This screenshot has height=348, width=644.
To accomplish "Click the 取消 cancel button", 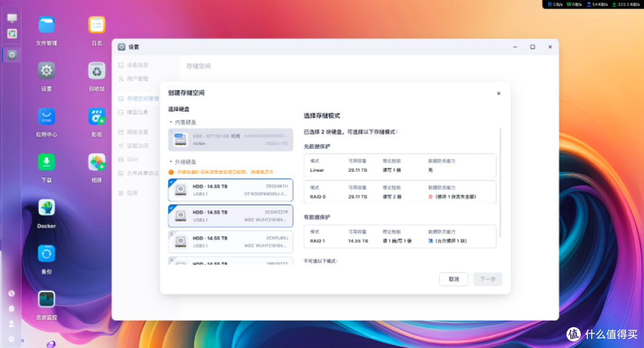I will [454, 279].
